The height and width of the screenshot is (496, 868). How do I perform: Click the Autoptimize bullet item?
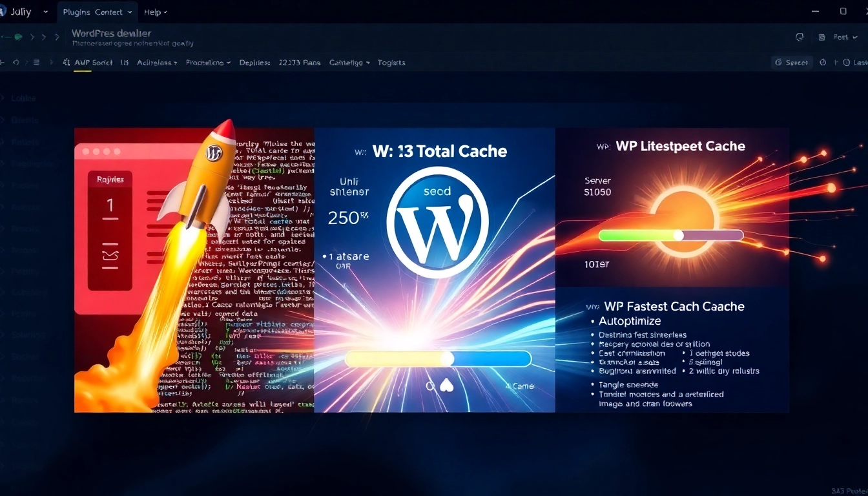coord(630,321)
